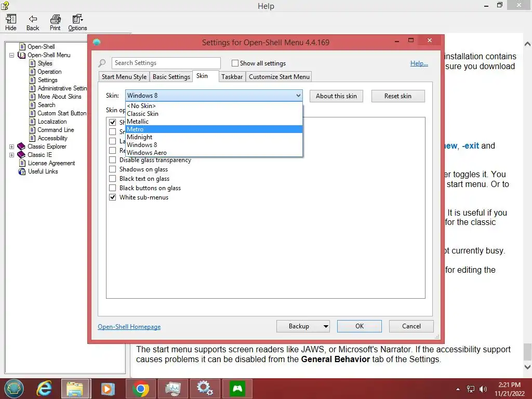
Task: Open the Backup button dropdown arrow
Action: [x=326, y=326]
